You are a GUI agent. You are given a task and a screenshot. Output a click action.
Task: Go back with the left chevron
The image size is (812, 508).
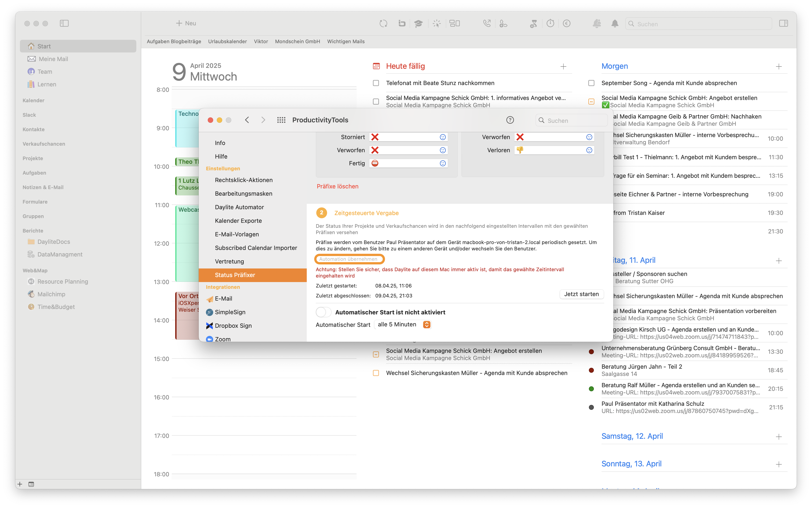pos(247,120)
